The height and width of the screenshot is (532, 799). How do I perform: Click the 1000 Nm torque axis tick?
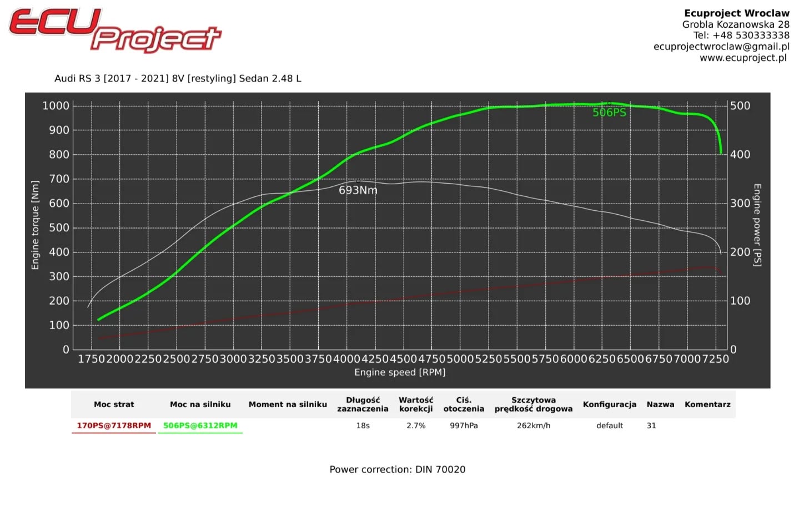[x=56, y=106]
